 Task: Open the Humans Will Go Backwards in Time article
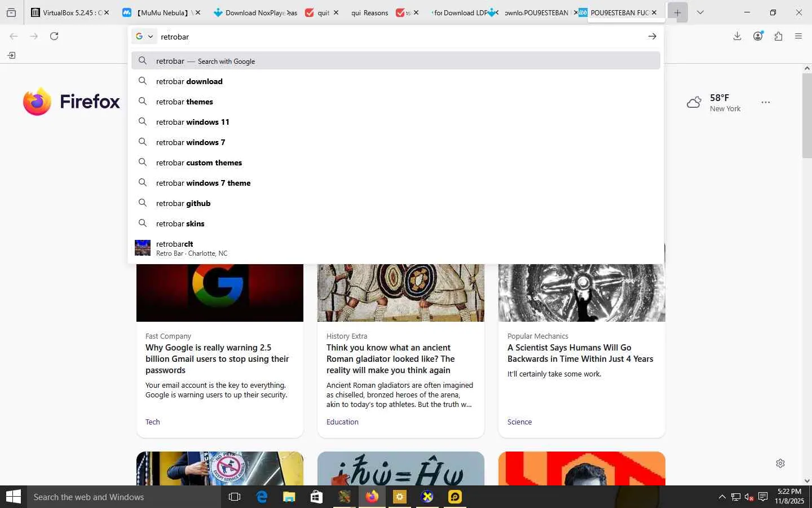[580, 353]
